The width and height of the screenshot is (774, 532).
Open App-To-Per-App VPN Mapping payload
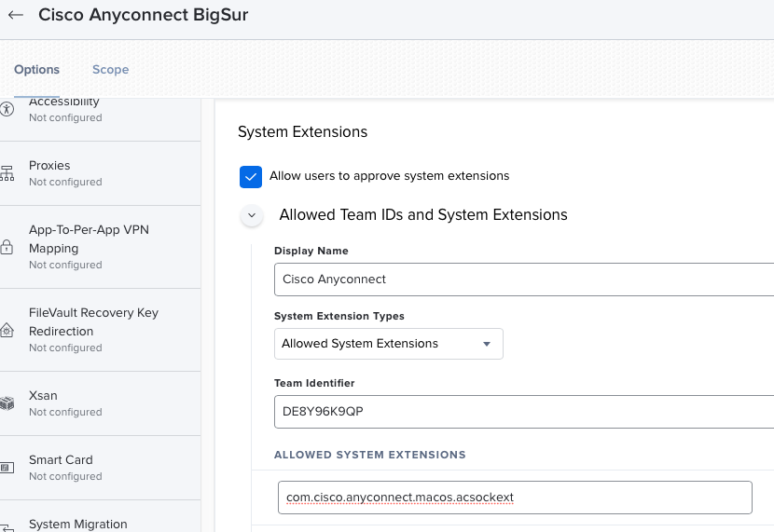(x=100, y=247)
